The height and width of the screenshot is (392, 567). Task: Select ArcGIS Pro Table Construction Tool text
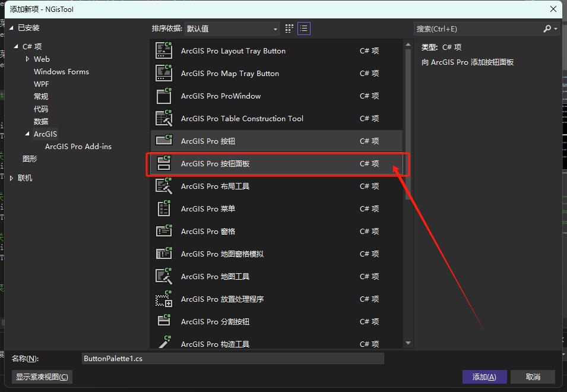pos(242,118)
